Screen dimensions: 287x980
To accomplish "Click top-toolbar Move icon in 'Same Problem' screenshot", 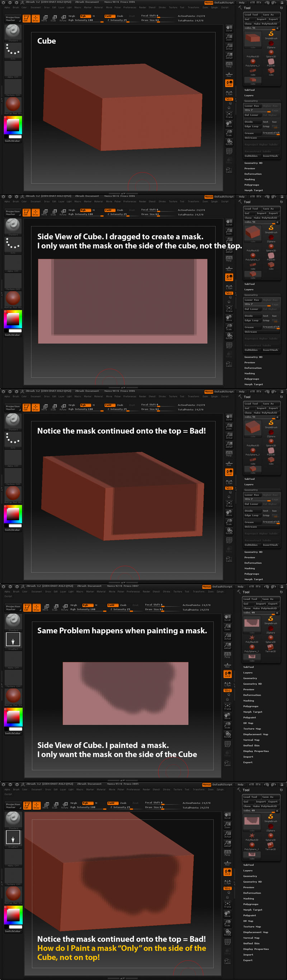I will (x=45, y=607).
